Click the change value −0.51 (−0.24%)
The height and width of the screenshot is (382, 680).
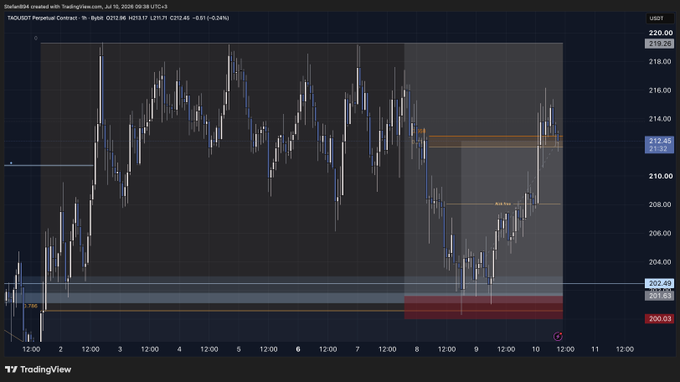(x=210, y=18)
